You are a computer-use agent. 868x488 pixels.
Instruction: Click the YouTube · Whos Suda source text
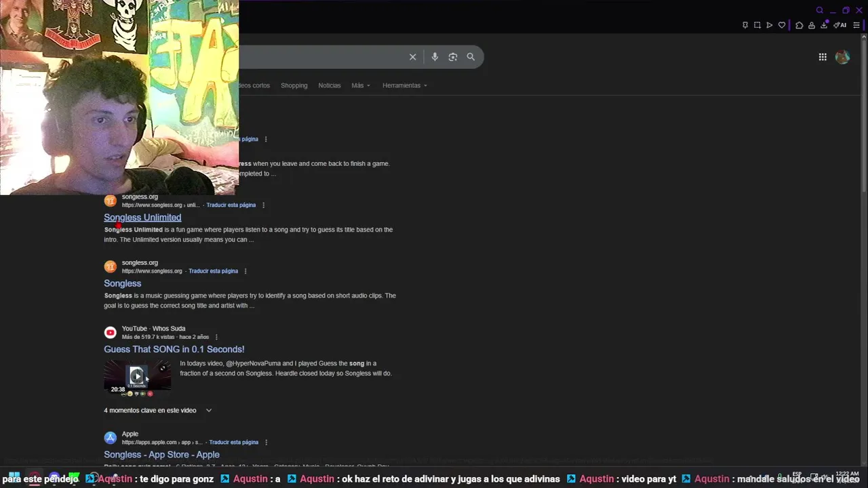coord(153,329)
